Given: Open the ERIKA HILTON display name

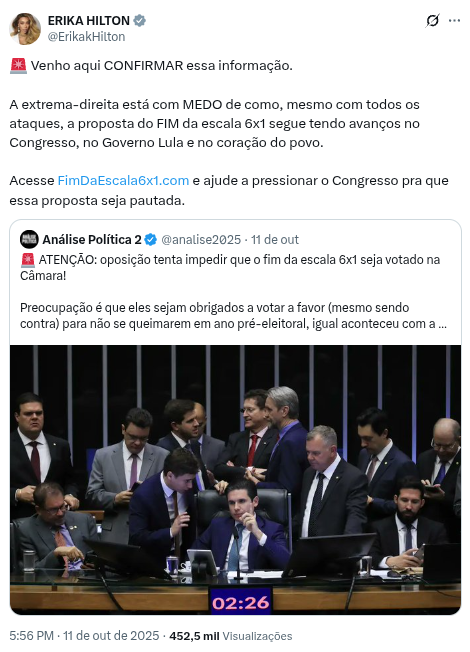Looking at the screenshot, I should 89,20.
